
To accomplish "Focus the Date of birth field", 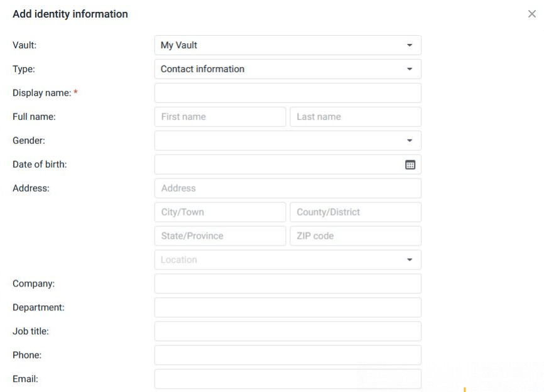I will point(276,164).
